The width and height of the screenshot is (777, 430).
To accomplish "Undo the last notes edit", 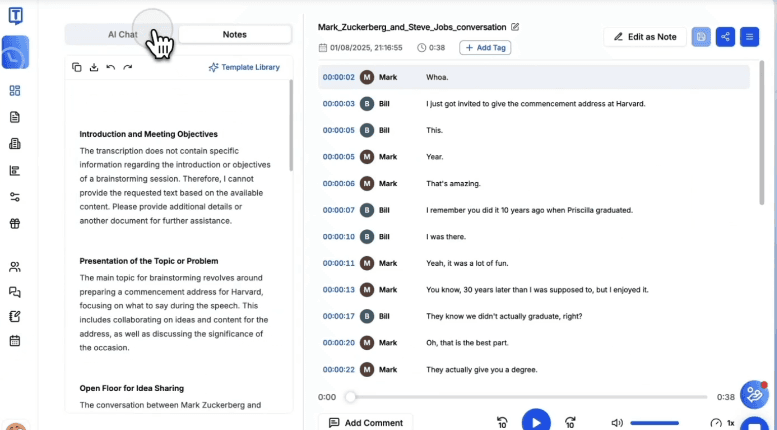I will click(111, 67).
